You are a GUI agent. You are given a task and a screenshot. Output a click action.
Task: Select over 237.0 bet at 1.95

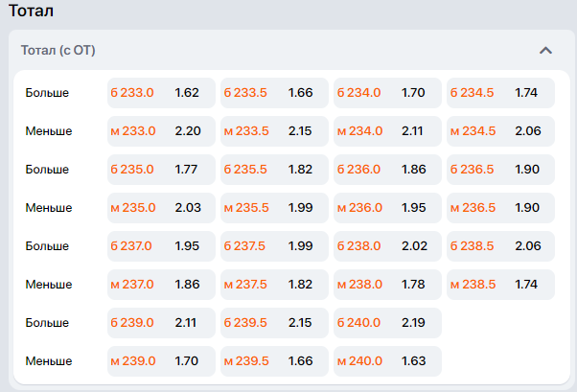click(161, 246)
